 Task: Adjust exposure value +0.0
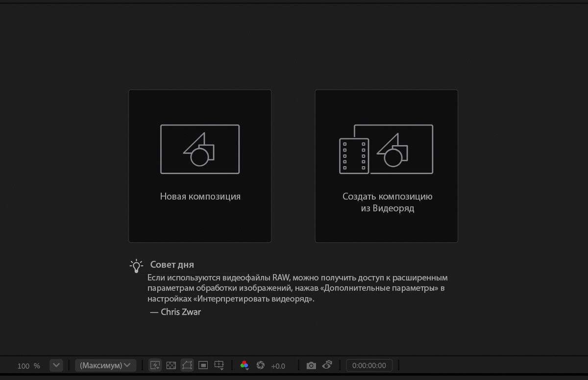pyautogui.click(x=278, y=366)
